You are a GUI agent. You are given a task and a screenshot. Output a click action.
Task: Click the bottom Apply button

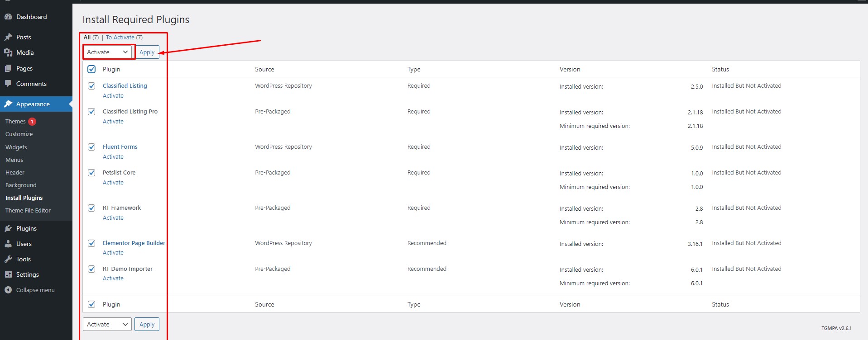147,324
